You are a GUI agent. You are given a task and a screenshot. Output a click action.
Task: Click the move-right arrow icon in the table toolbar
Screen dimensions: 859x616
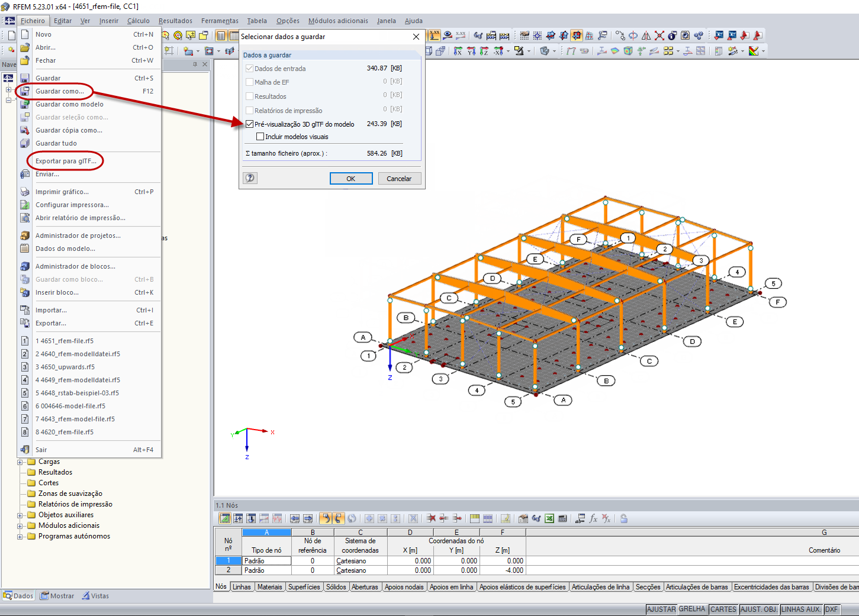(x=308, y=518)
